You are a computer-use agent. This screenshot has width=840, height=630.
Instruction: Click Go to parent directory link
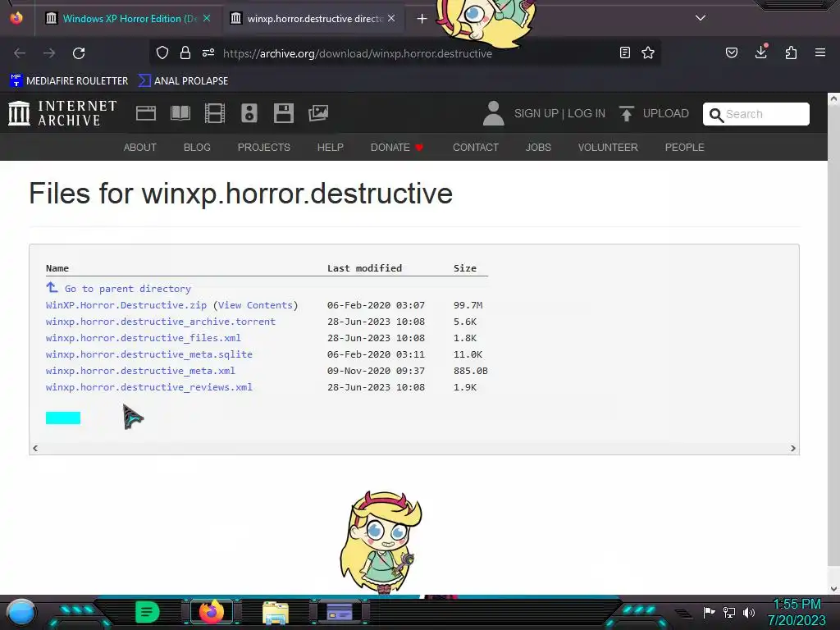127,289
